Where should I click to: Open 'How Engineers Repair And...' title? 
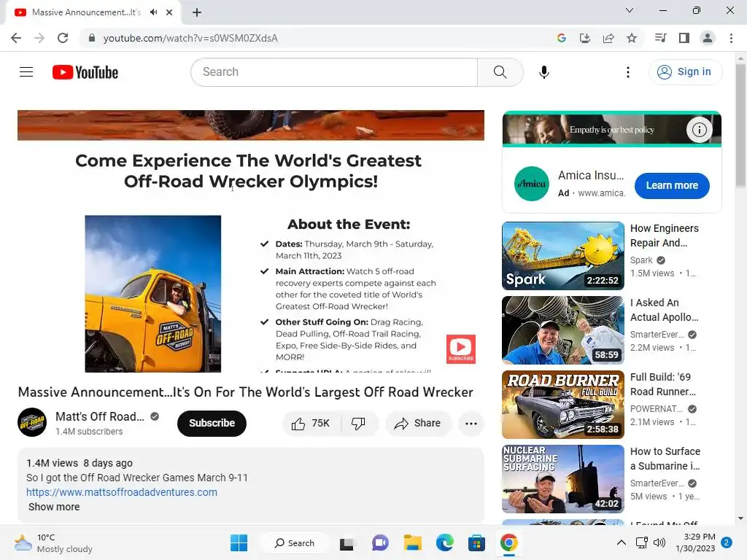click(664, 236)
